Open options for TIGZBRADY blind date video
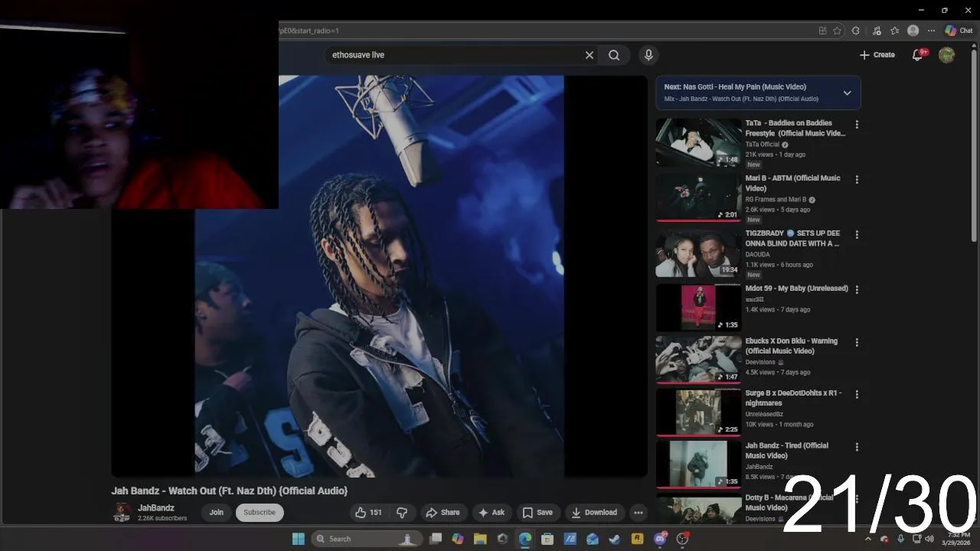The width and height of the screenshot is (980, 551). (857, 234)
